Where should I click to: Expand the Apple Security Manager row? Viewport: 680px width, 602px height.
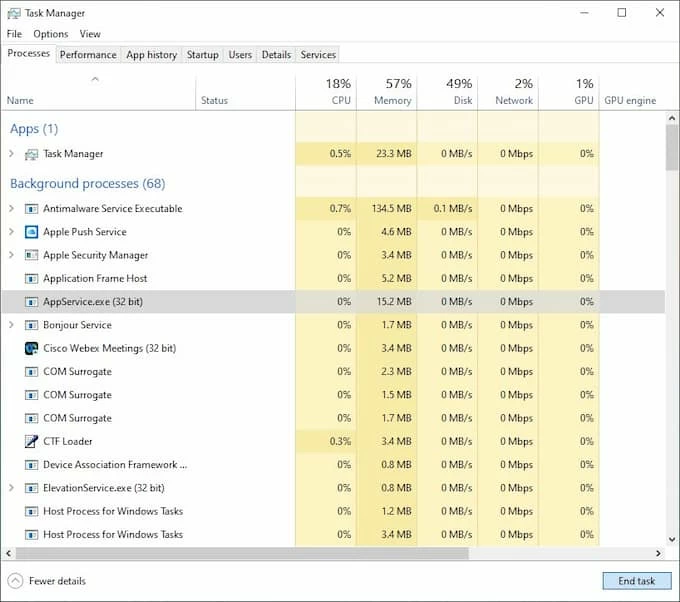point(11,255)
